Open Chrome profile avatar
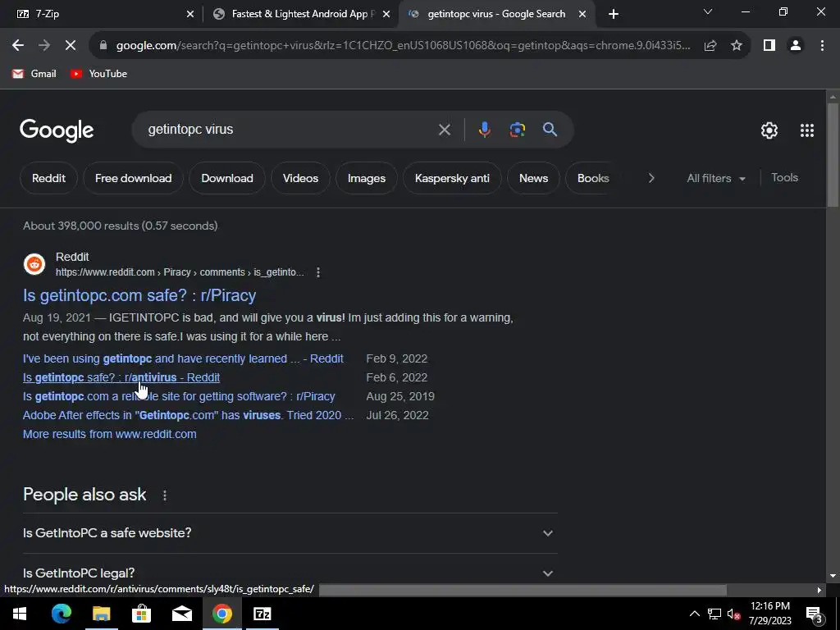Image resolution: width=840 pixels, height=630 pixels. pos(796,46)
